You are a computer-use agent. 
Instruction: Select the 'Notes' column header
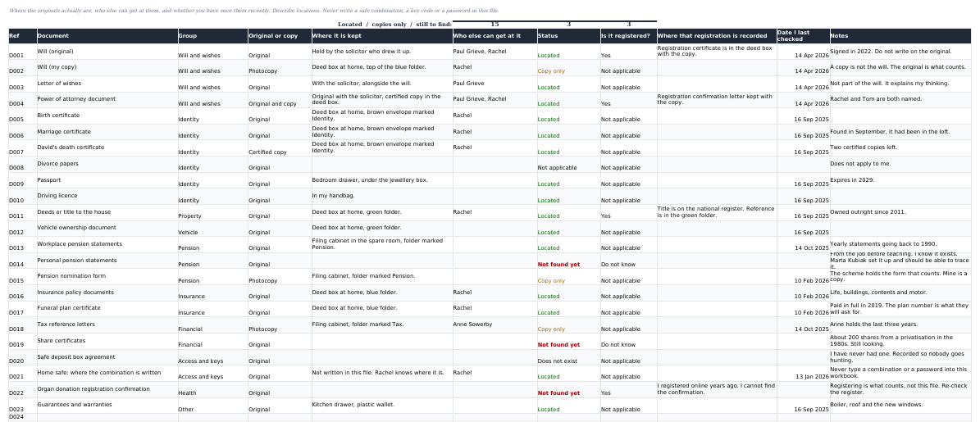pyautogui.click(x=900, y=36)
